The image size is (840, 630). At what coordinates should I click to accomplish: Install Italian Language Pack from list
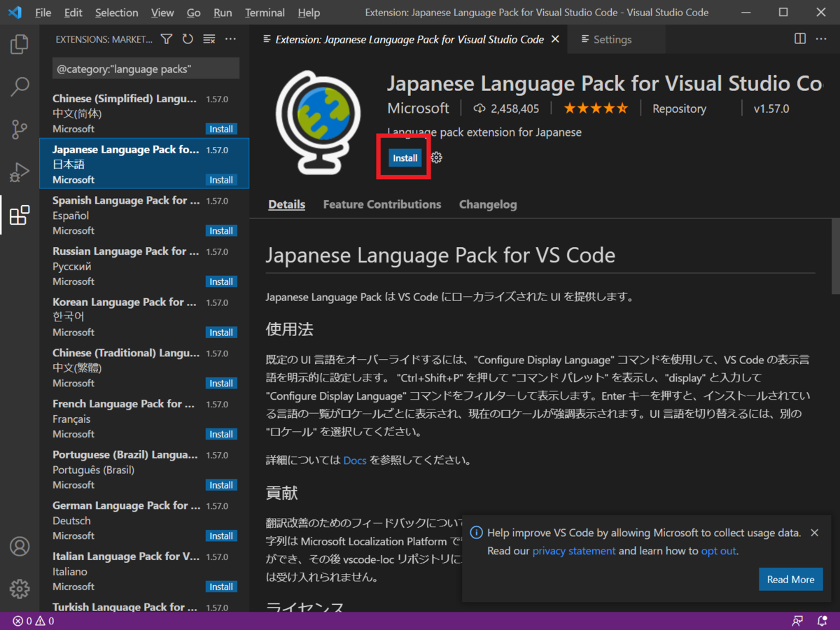coord(221,587)
